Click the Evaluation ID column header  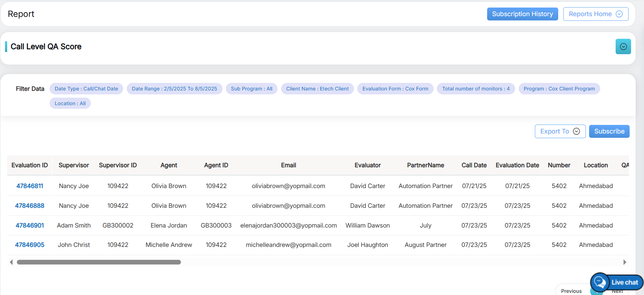pyautogui.click(x=29, y=165)
